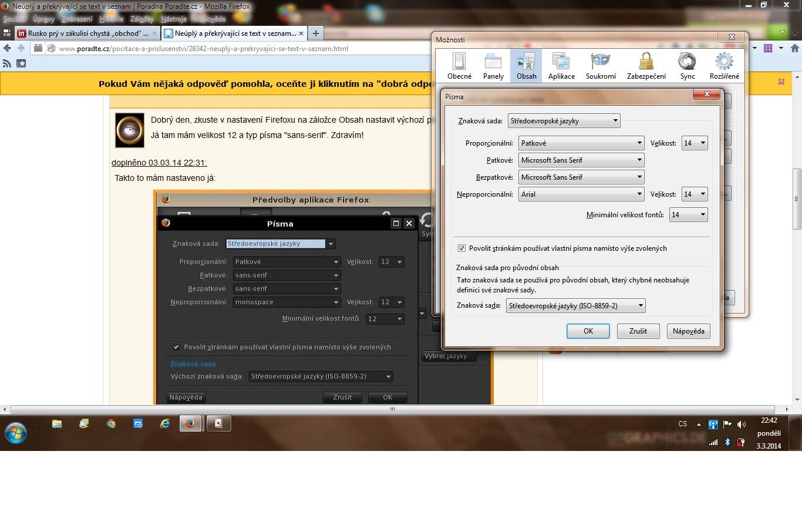Image resolution: width=802 pixels, height=532 pixels.
Task: Click the Bluetooth tray icon
Action: (x=727, y=442)
